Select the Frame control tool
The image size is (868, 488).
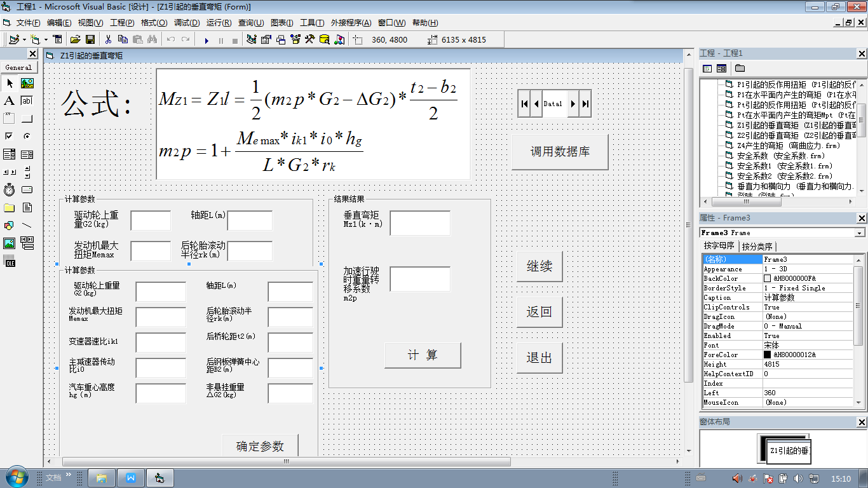tap(9, 119)
